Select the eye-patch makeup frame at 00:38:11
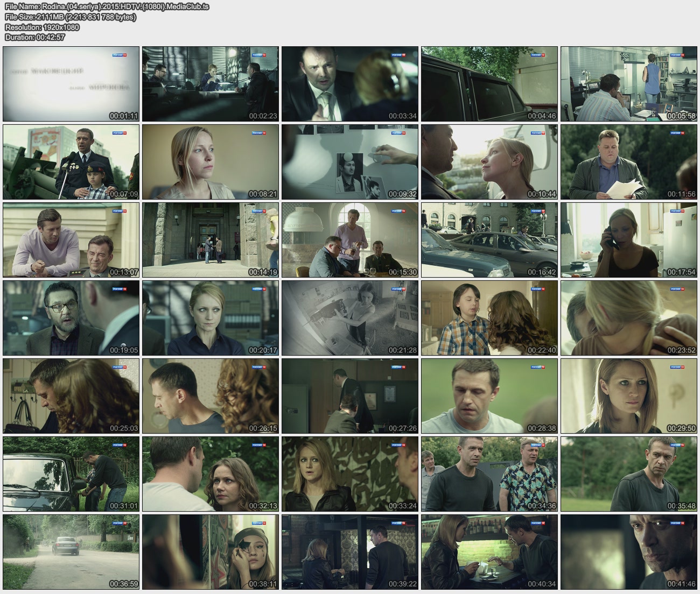This screenshot has width=700, height=594. (210, 552)
